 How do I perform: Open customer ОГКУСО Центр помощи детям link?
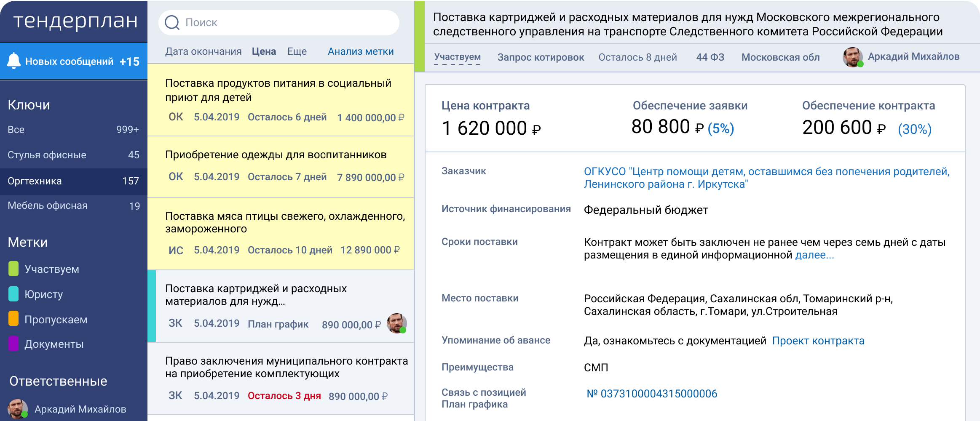coord(767,178)
